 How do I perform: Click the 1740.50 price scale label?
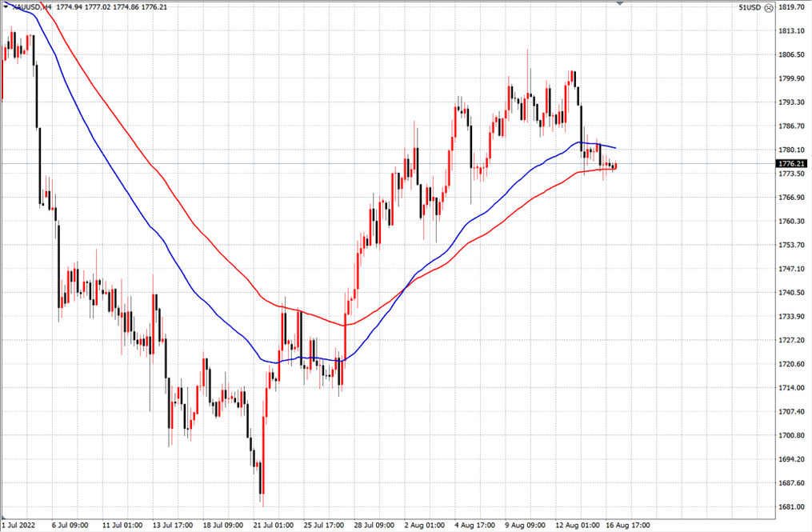point(792,292)
